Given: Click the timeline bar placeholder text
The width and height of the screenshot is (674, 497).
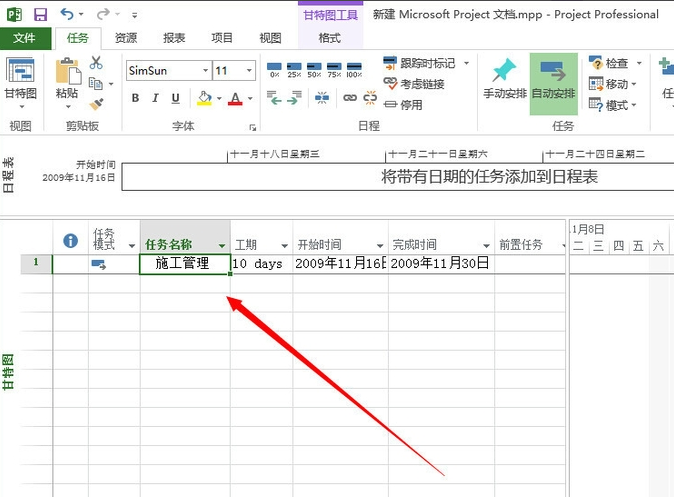Looking at the screenshot, I should [489, 177].
